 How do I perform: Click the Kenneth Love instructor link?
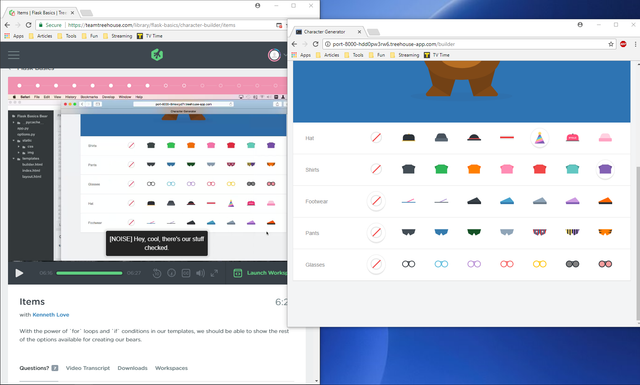(x=51, y=315)
